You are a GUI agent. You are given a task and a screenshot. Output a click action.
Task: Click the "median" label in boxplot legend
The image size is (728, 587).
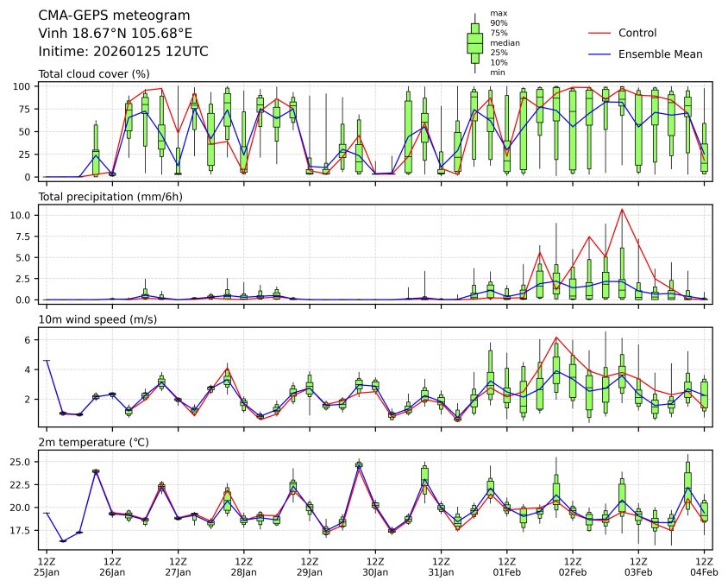click(x=505, y=42)
